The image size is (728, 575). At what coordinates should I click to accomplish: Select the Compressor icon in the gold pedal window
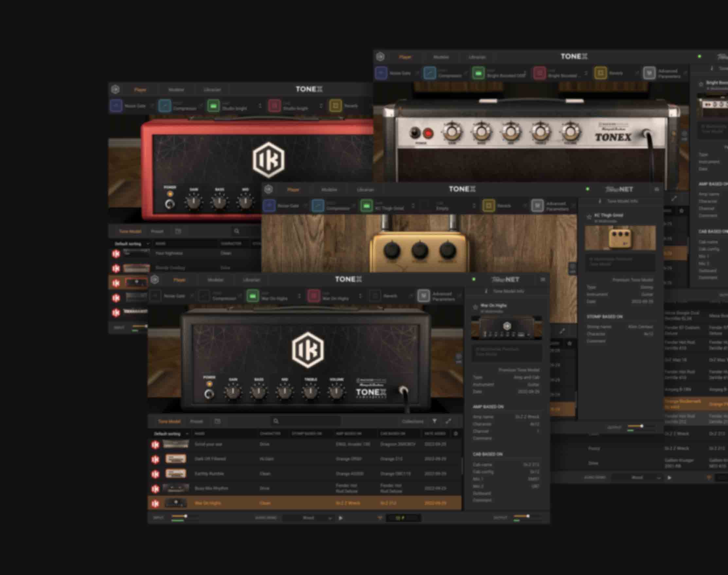click(x=318, y=206)
